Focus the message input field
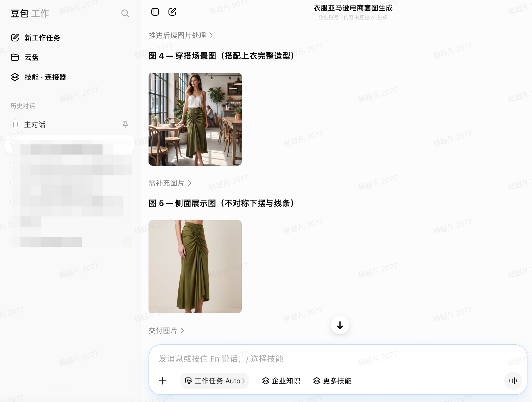 (338, 359)
